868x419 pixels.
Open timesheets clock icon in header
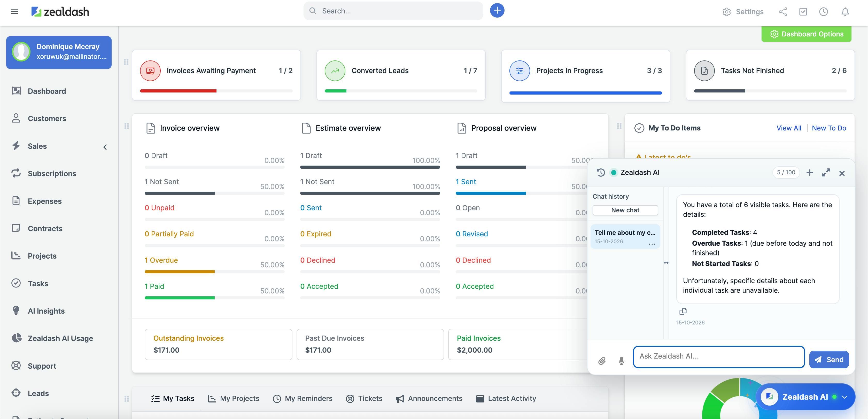point(823,12)
